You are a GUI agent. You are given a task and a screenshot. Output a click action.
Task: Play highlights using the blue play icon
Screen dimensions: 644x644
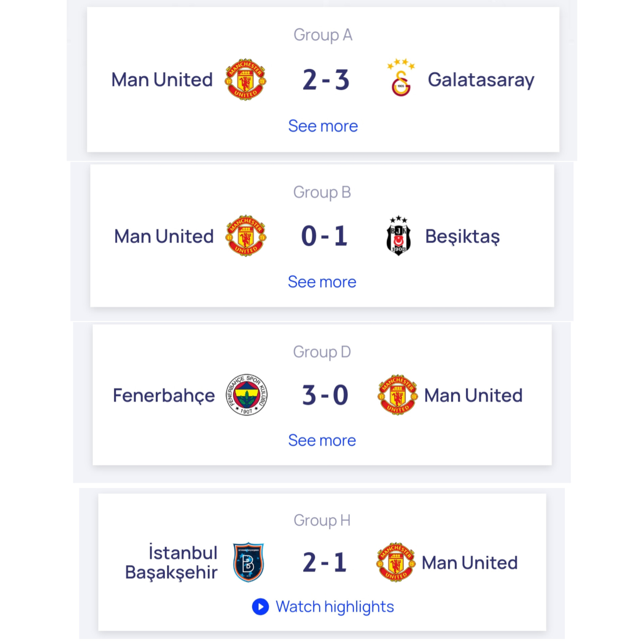(x=260, y=607)
